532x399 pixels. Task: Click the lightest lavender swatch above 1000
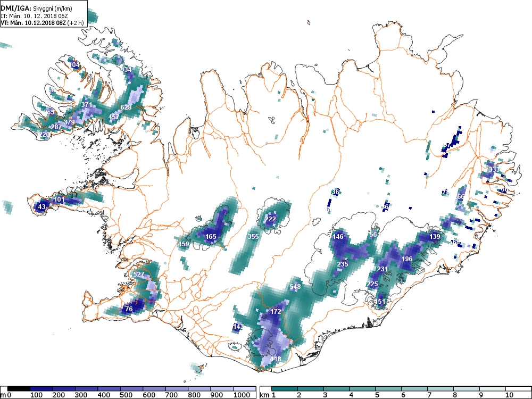245,389
